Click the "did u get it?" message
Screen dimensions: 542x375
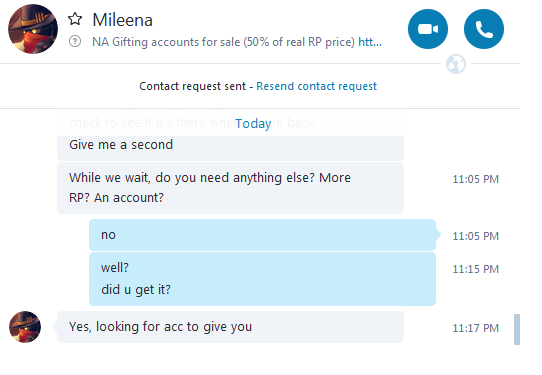(x=136, y=290)
